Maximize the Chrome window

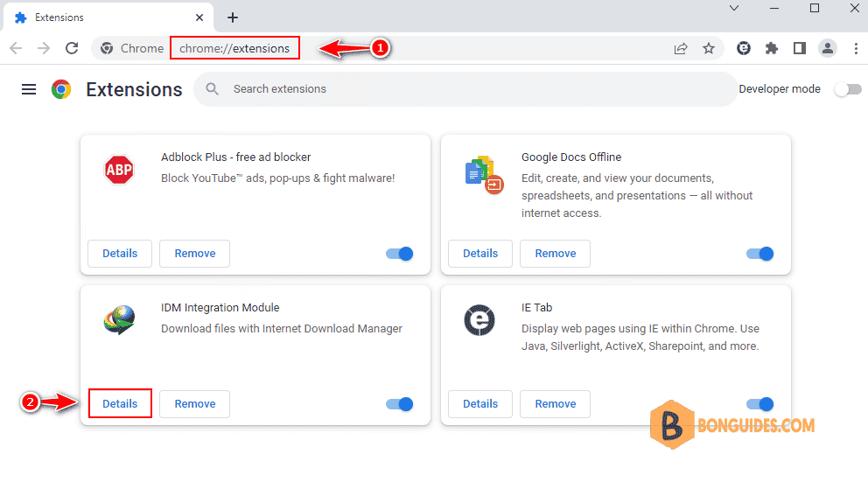point(815,8)
